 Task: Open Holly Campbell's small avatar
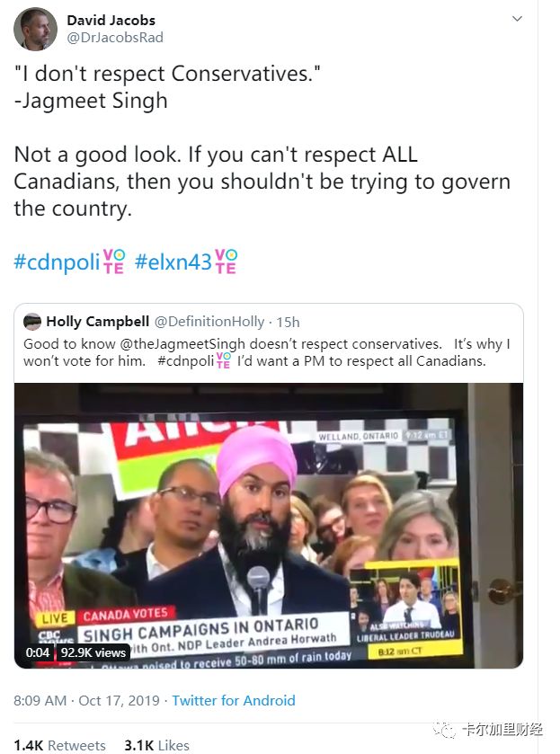[x=32, y=321]
